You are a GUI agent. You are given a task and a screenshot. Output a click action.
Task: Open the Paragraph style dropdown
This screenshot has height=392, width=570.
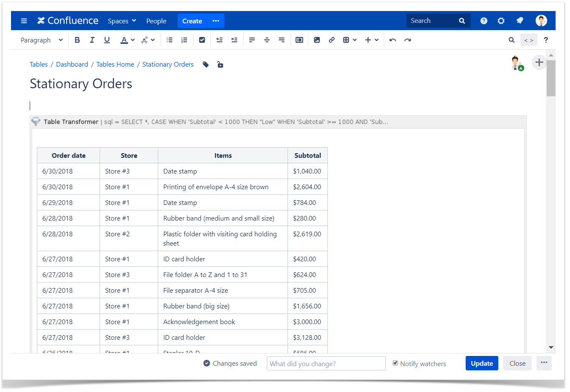tap(42, 40)
